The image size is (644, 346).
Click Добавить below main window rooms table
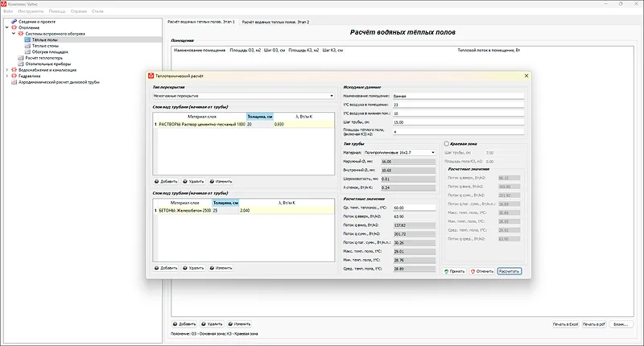pos(184,323)
